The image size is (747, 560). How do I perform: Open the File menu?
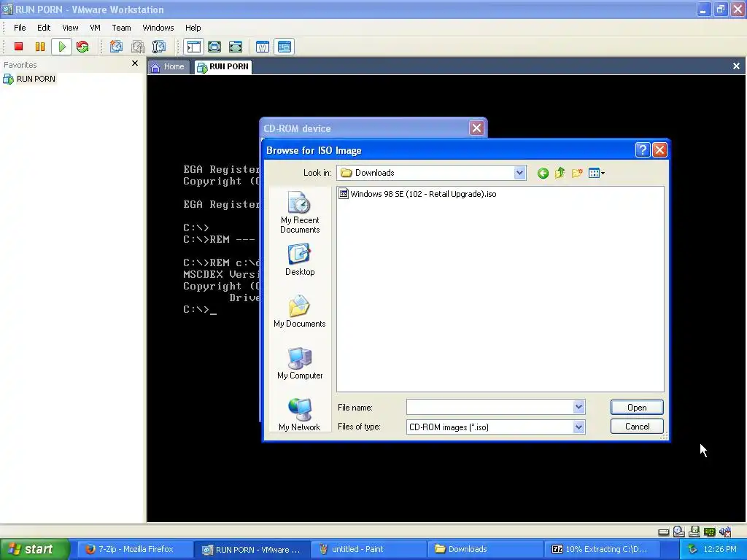[x=20, y=28]
